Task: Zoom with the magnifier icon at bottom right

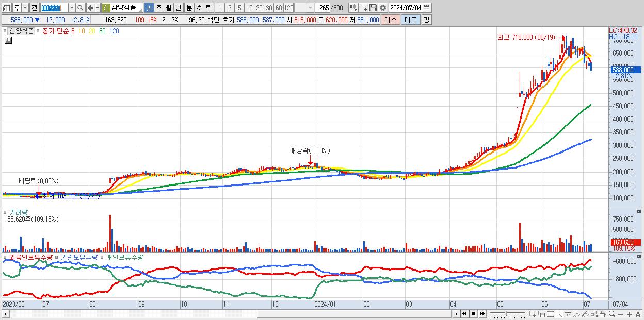Action: pos(612,314)
